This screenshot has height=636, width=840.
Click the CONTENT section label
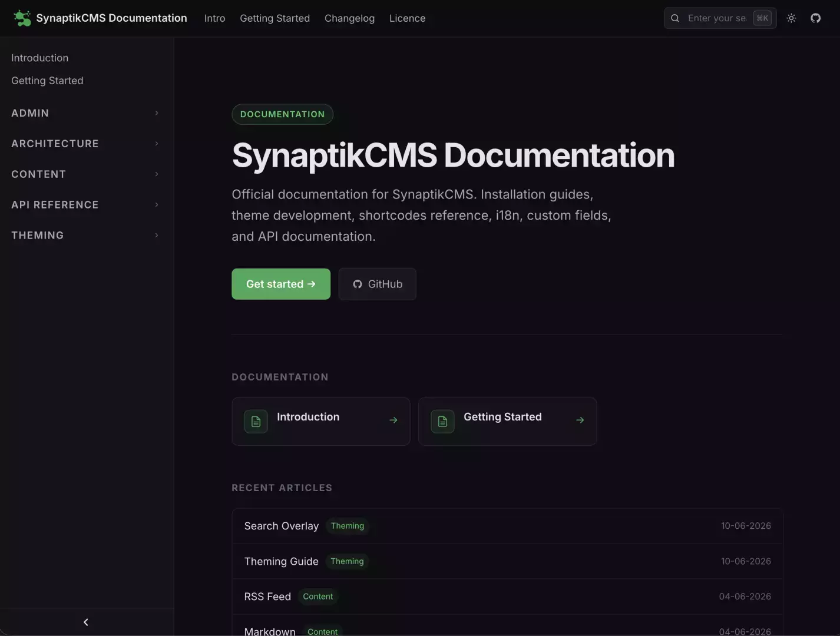(x=38, y=174)
